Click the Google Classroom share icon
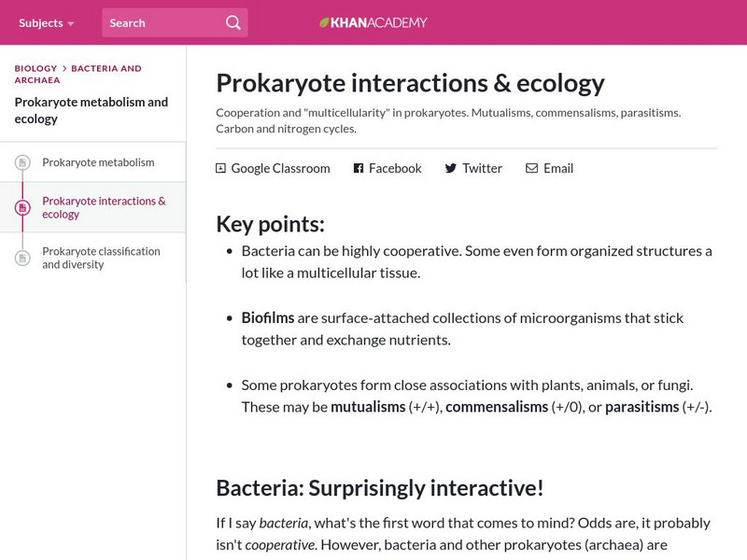Screen dimensions: 747x560 coord(220,169)
